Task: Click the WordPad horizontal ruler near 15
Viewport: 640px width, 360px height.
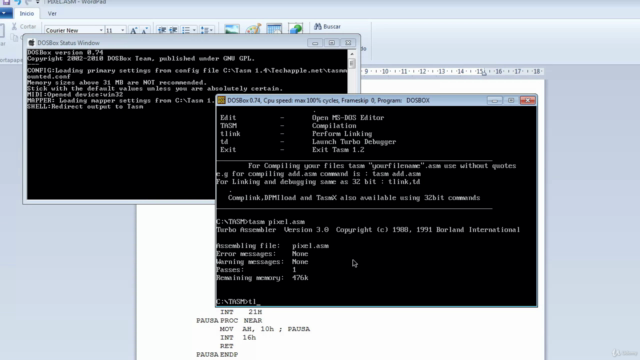Action: (480, 71)
